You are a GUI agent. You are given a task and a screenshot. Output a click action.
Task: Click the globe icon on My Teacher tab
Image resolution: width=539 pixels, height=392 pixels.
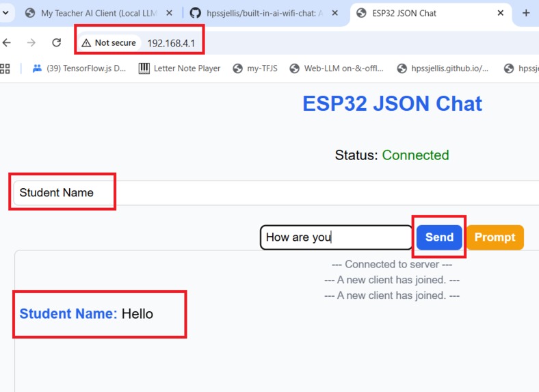[30, 13]
